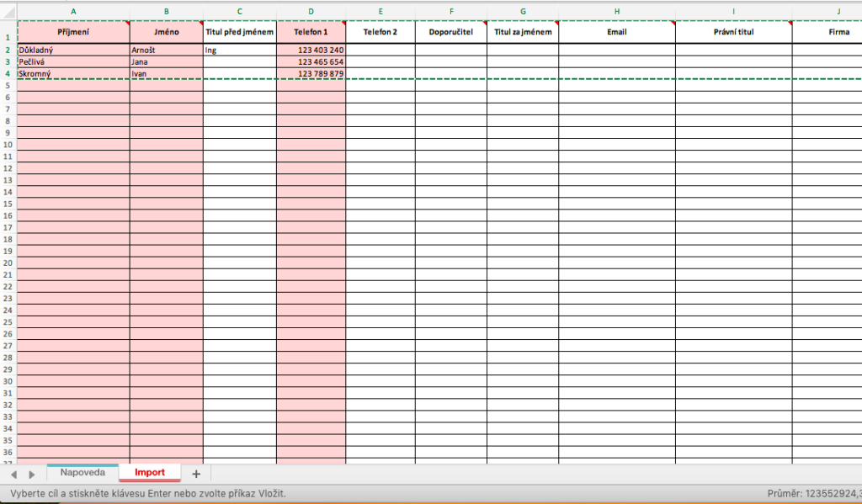Click the 'Email' header cell
862x504 pixels.
(617, 32)
